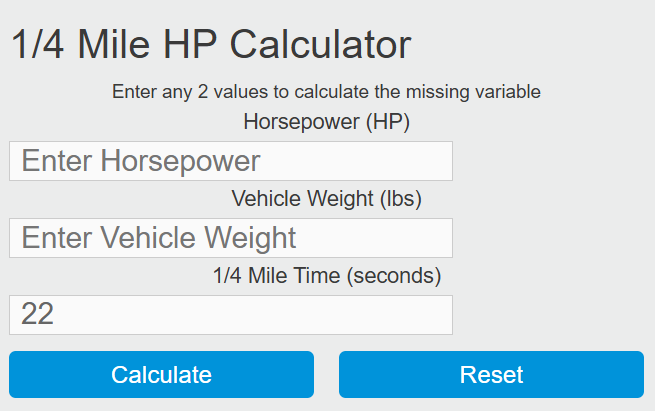
Task: Click the "Enter any 2 values" instruction text
Action: click(326, 92)
